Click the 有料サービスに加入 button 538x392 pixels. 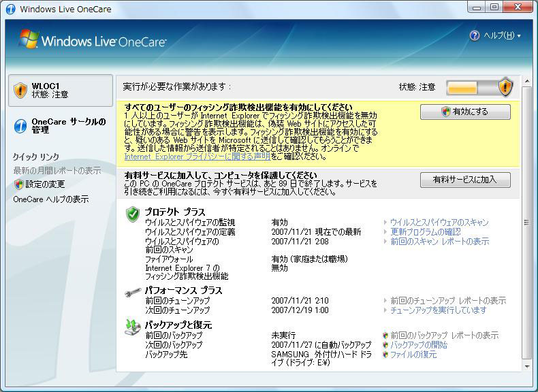point(465,180)
